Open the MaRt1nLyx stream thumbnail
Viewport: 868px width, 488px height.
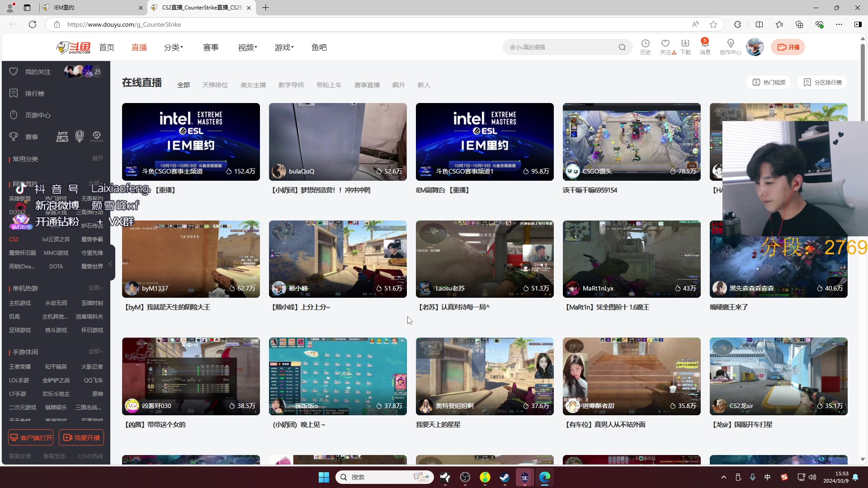tap(632, 259)
